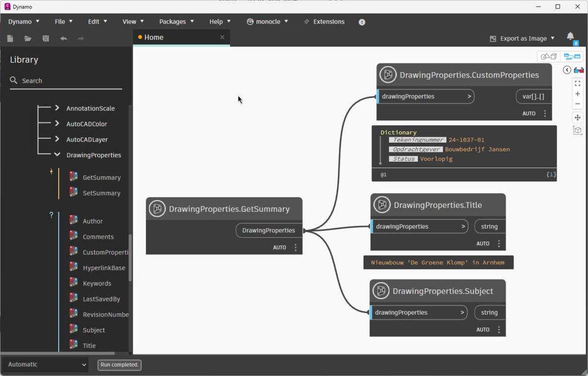This screenshot has width=588, height=376.
Task: Open the Help menu
Action: coord(220,22)
